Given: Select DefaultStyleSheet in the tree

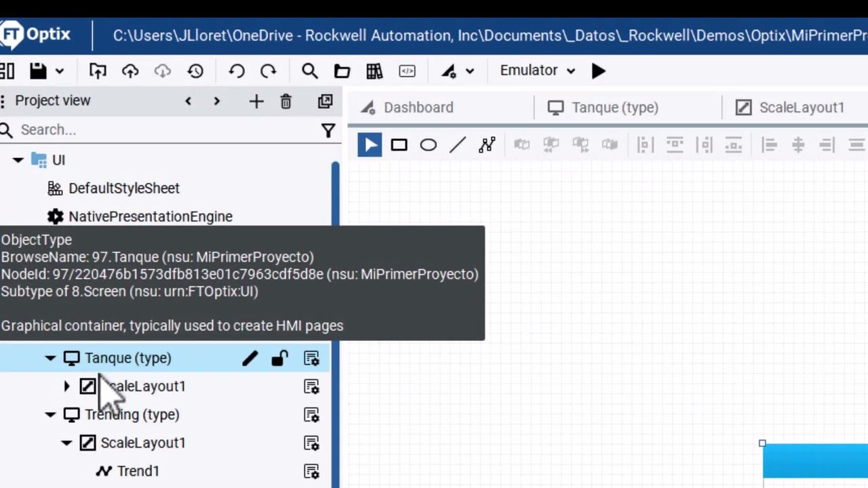Looking at the screenshot, I should pos(123,188).
